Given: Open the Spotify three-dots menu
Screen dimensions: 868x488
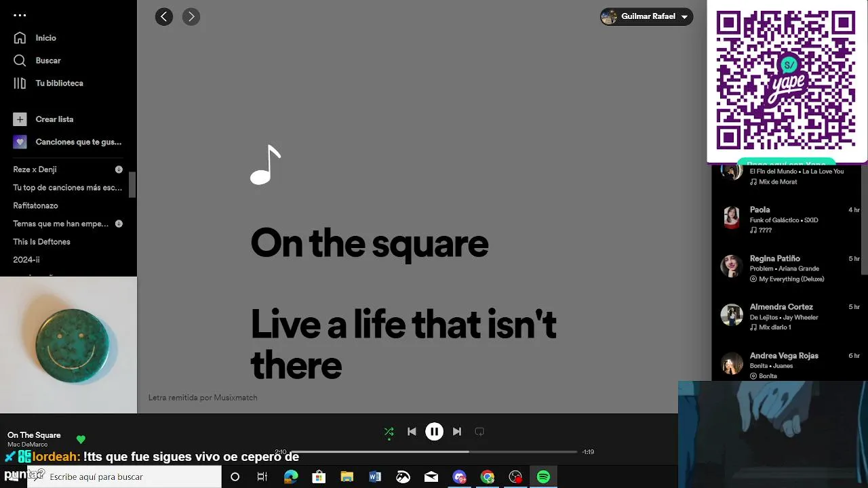Looking at the screenshot, I should 20,15.
